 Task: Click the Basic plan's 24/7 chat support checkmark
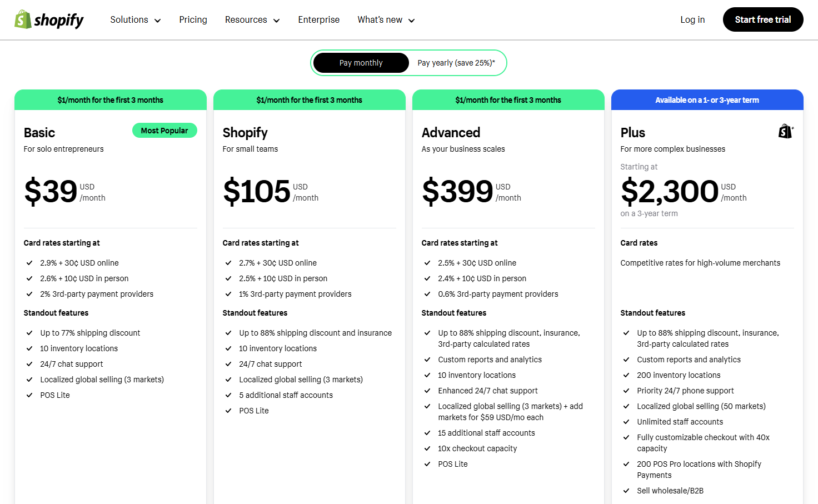click(29, 364)
